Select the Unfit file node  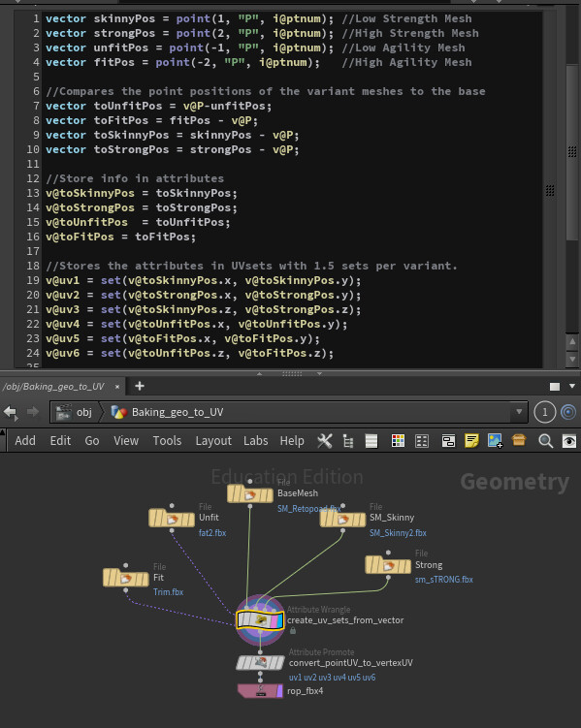click(172, 519)
